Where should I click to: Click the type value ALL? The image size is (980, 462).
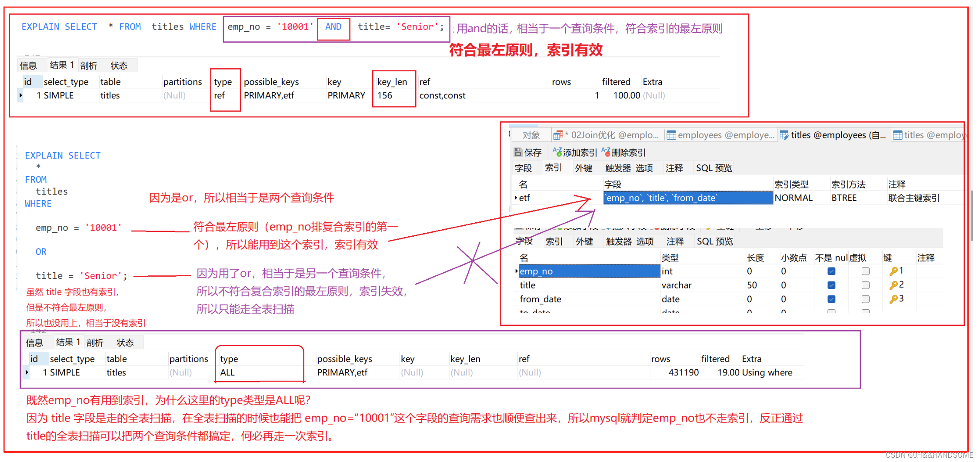point(227,372)
